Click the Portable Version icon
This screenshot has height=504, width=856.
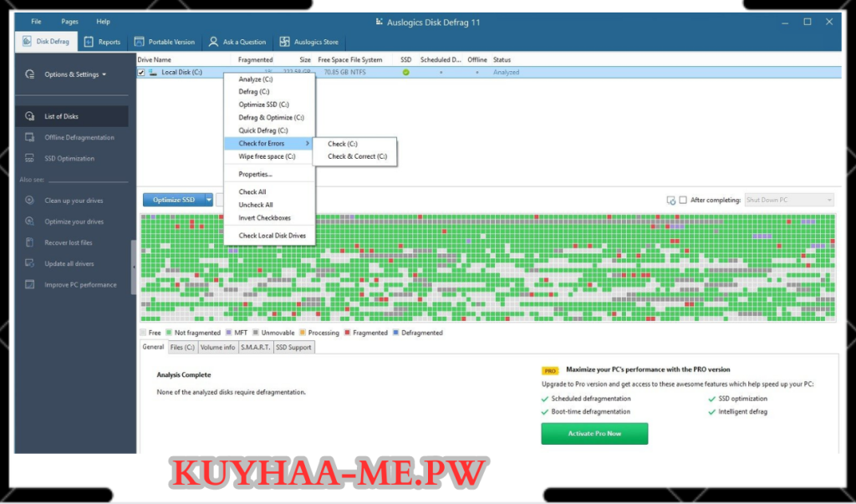coord(140,42)
